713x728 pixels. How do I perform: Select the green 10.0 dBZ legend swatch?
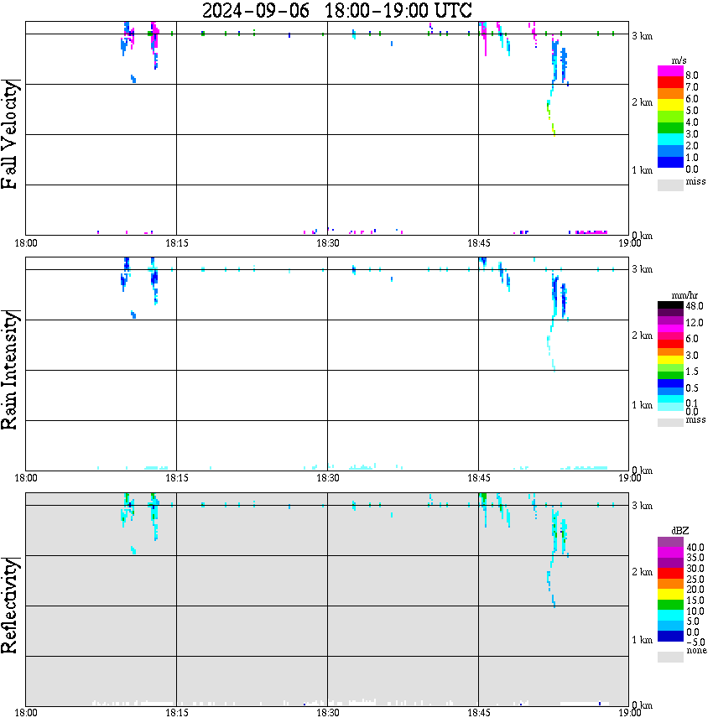click(670, 605)
